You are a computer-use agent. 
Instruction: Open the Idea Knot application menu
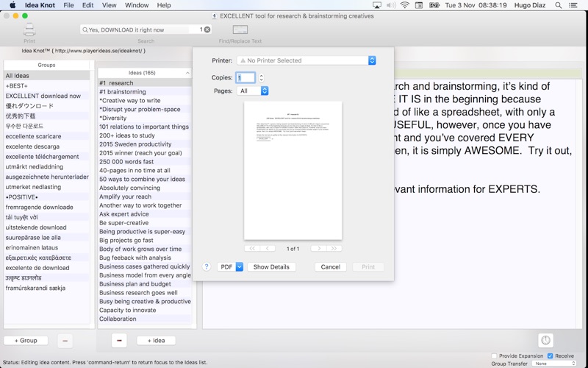coord(40,5)
